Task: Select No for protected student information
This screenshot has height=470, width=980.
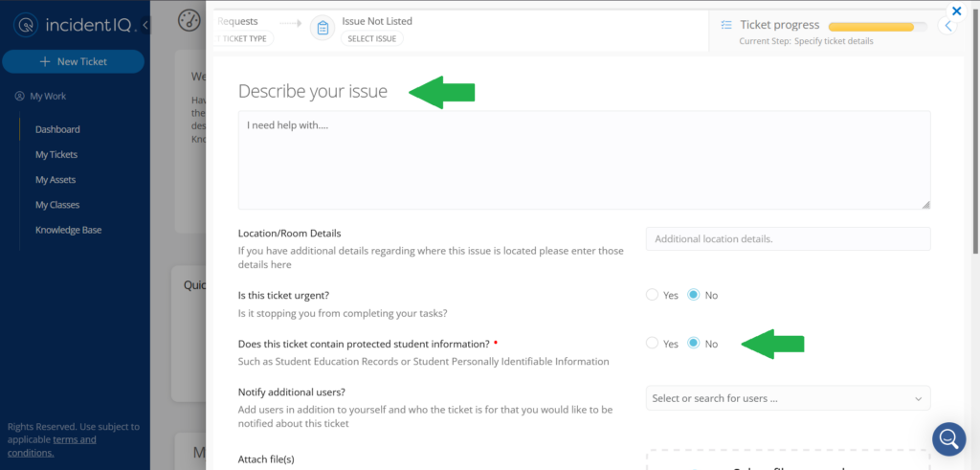Action: point(693,343)
